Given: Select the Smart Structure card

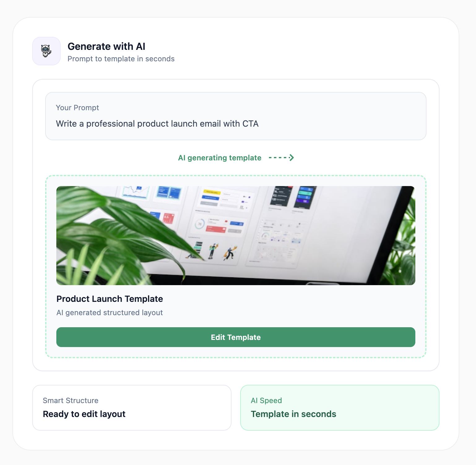Looking at the screenshot, I should (132, 408).
